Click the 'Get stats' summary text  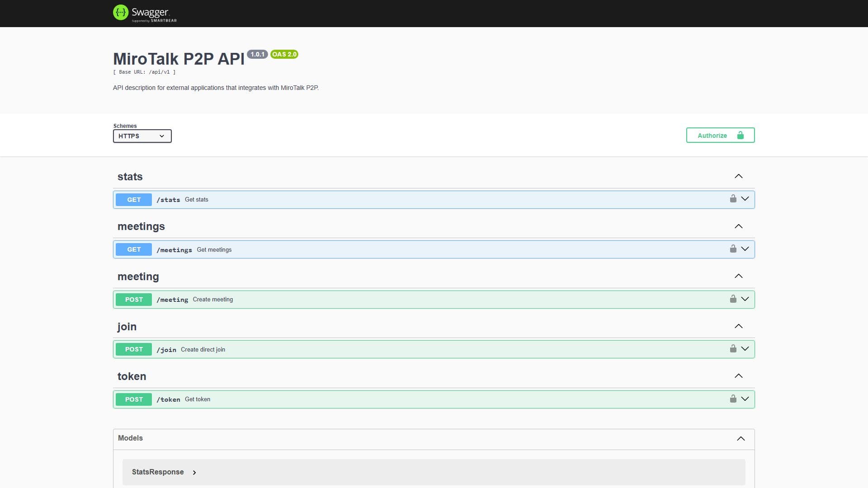[x=197, y=199]
